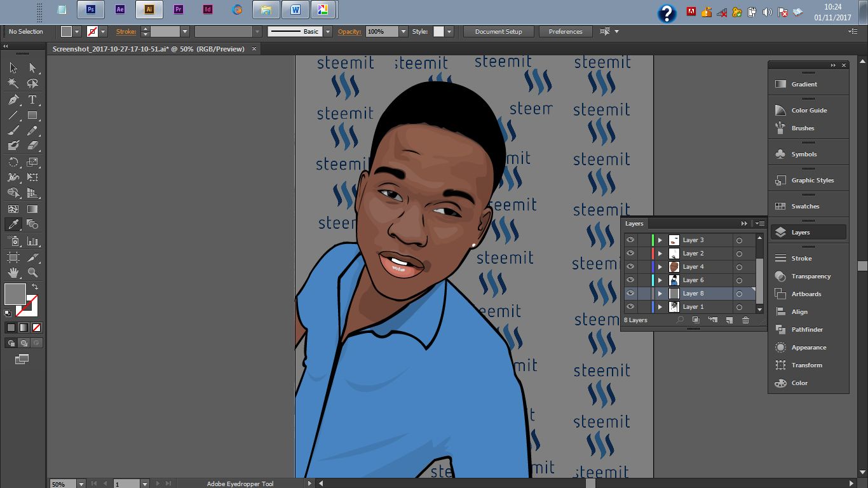This screenshot has width=868, height=488.
Task: Select the Line Segment tool
Action: [x=13, y=115]
